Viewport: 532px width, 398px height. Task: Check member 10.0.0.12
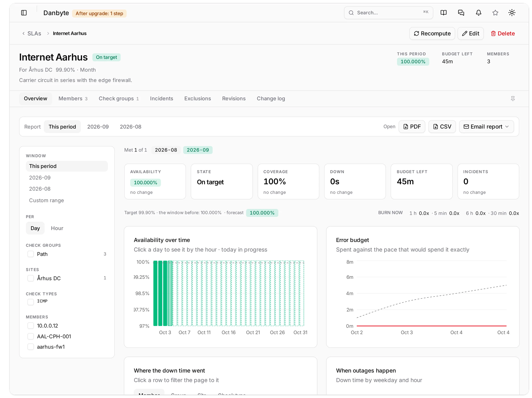[30, 326]
